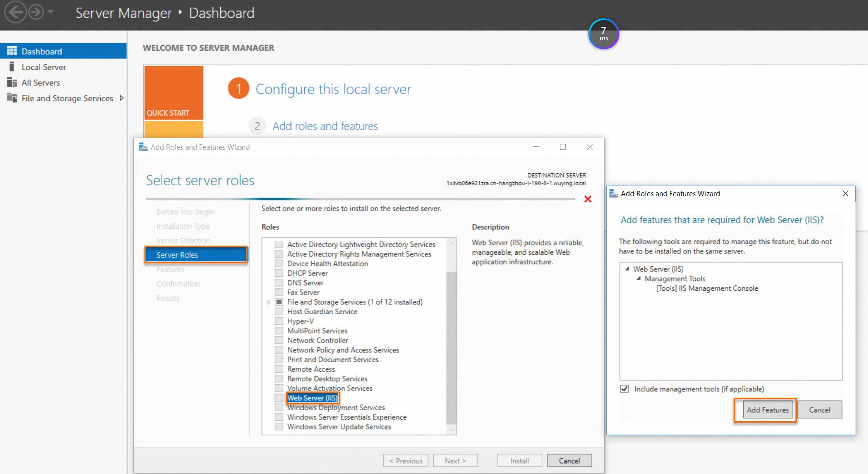Maximize the Select server roles wizard window
The height and width of the screenshot is (474, 868).
pos(563,147)
